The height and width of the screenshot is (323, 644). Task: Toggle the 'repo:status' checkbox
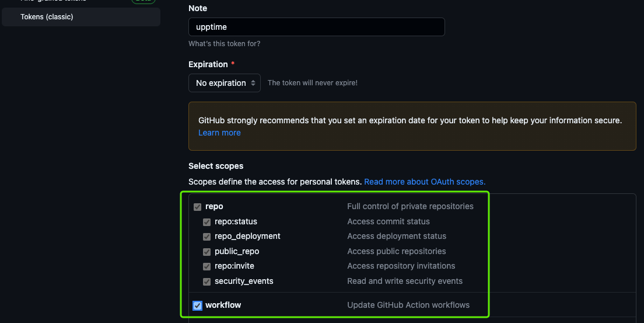point(207,222)
